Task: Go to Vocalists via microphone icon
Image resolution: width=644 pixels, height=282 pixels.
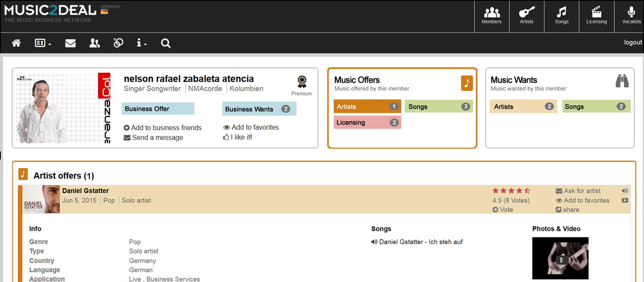Action: point(631,16)
